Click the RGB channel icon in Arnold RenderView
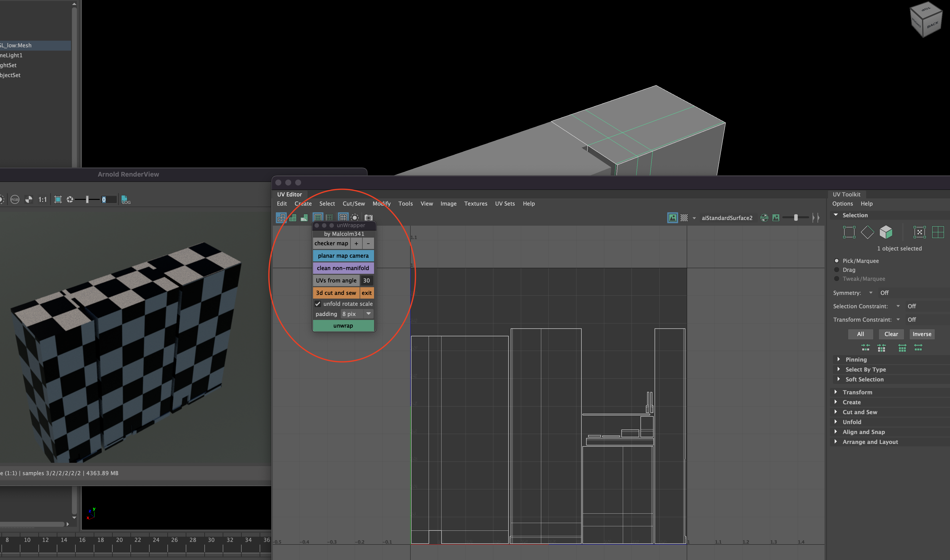950x560 pixels. (x=15, y=200)
